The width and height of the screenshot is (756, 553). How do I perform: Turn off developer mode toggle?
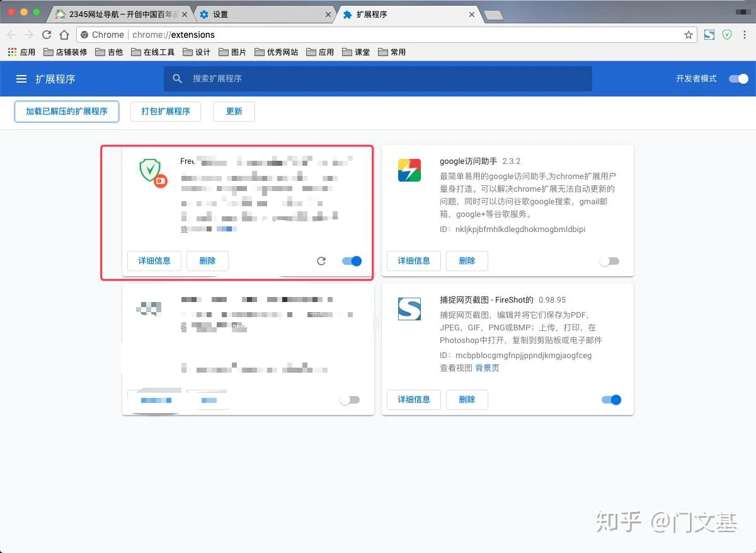pyautogui.click(x=738, y=79)
